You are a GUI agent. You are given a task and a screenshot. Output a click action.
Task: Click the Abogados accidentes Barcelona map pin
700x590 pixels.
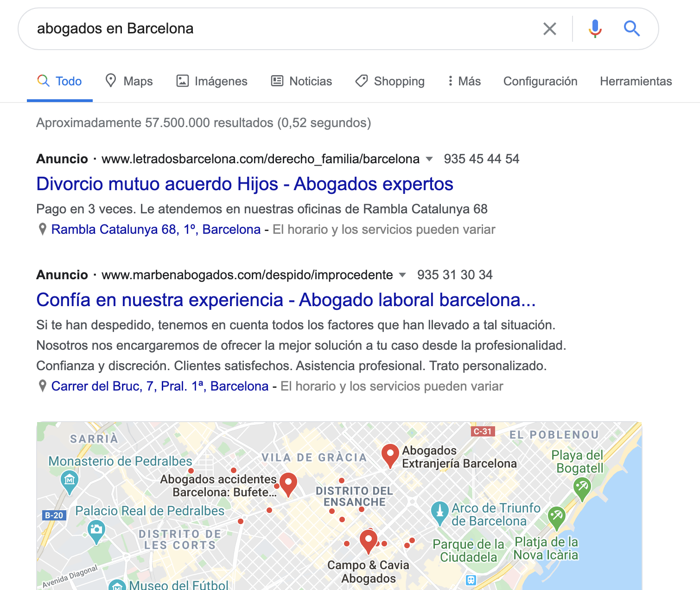[288, 485]
